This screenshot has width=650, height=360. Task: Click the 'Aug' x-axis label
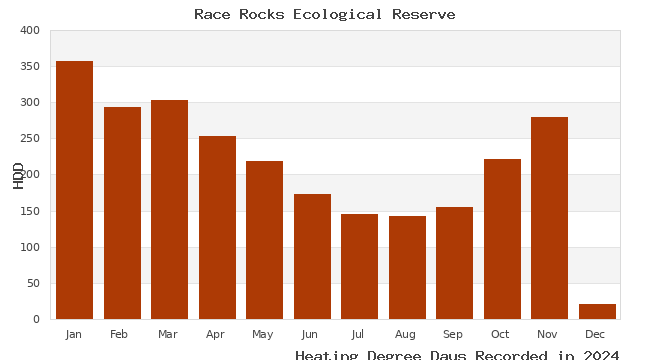405,334
